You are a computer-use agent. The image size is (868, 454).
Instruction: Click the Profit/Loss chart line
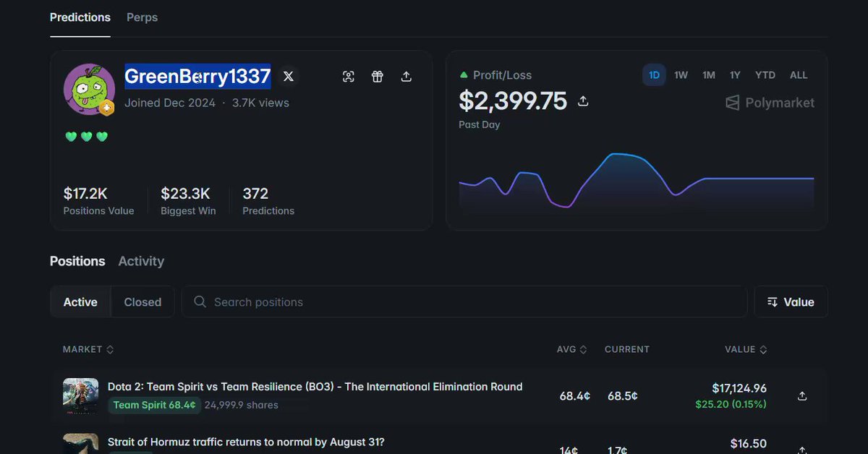click(x=637, y=179)
